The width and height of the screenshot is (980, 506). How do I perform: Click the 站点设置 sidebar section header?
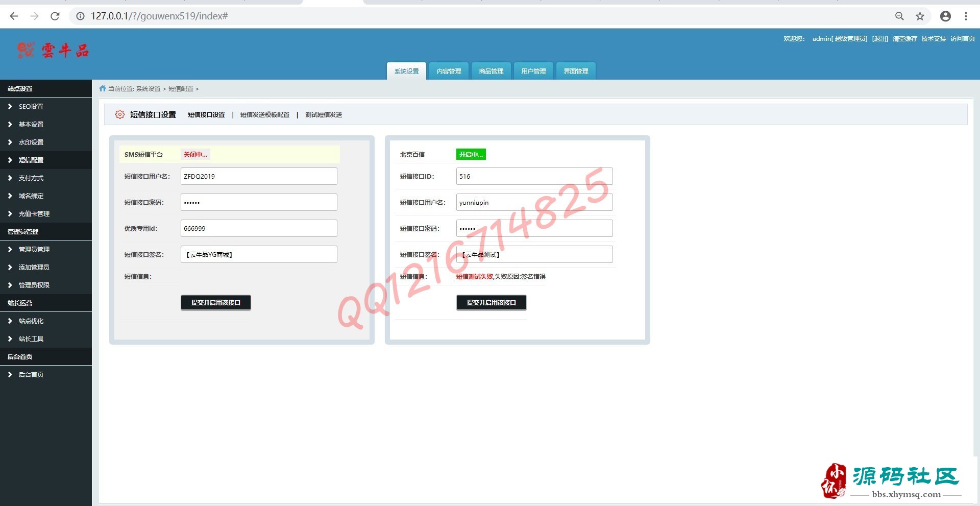pyautogui.click(x=46, y=88)
